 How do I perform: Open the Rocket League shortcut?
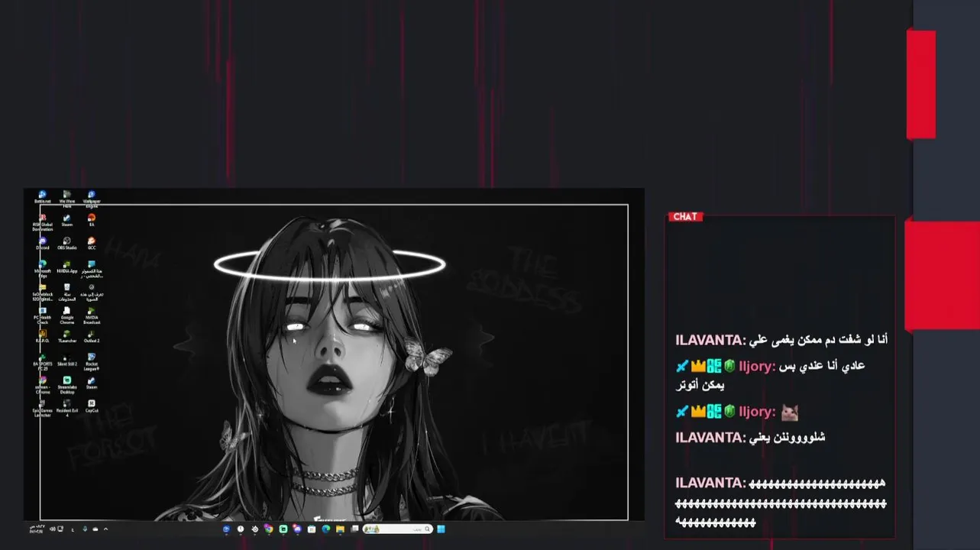click(x=91, y=361)
